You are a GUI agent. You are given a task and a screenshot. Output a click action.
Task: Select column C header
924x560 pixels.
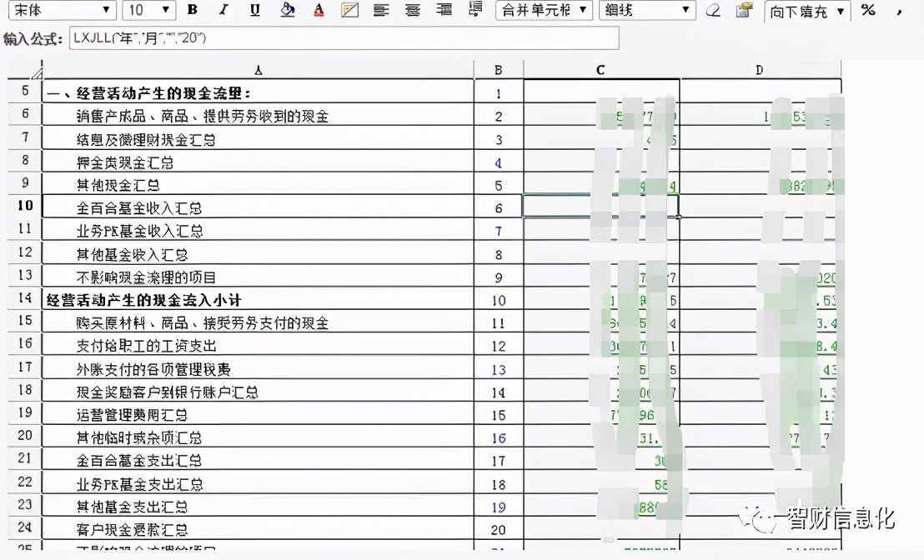pos(601,70)
